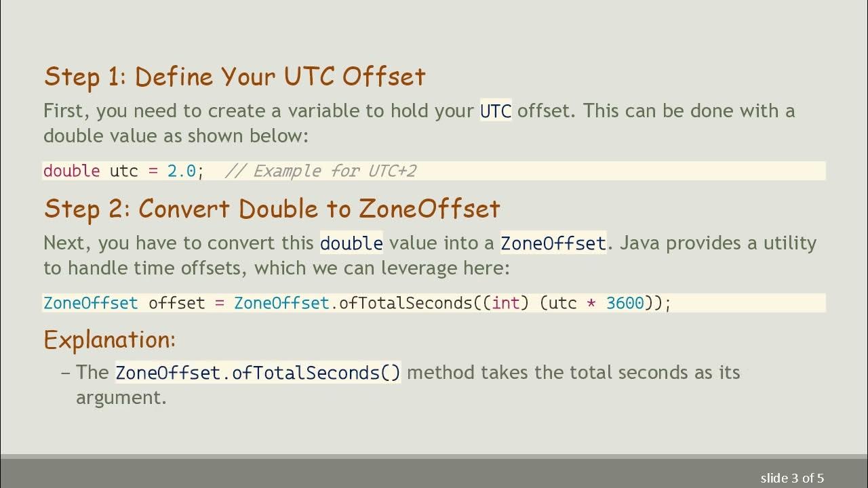Click the sentence starting 'Next, you have to convert'
868x488 pixels.
180,243
